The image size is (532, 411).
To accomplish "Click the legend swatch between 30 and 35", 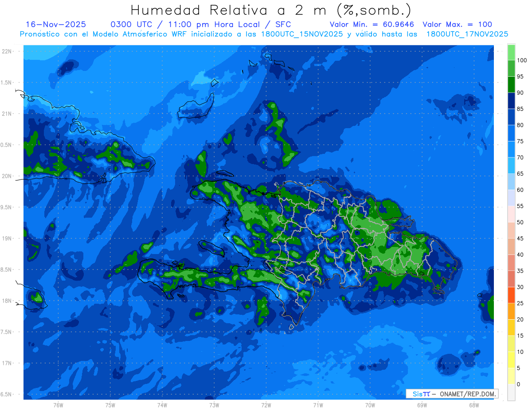I will (511, 279).
